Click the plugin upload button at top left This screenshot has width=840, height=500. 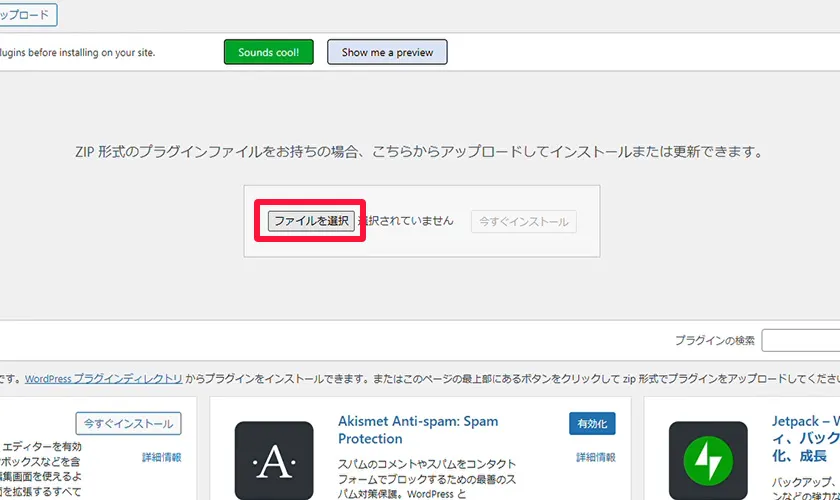pos(28,14)
